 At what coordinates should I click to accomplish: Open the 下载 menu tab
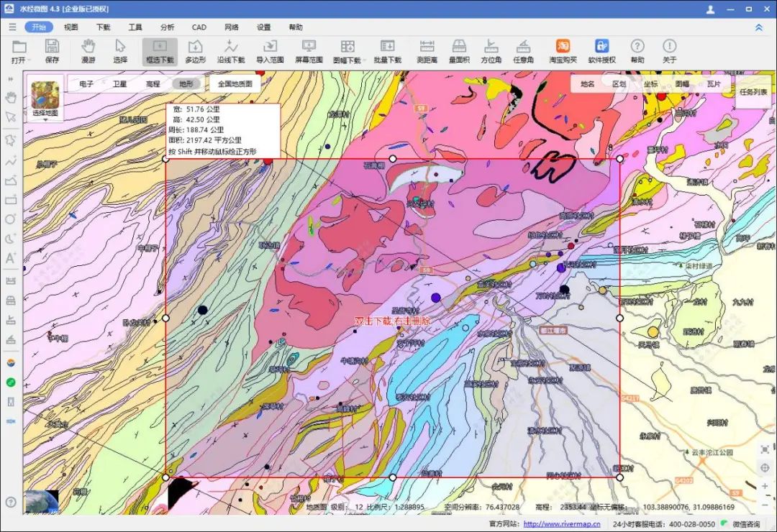coord(103,27)
